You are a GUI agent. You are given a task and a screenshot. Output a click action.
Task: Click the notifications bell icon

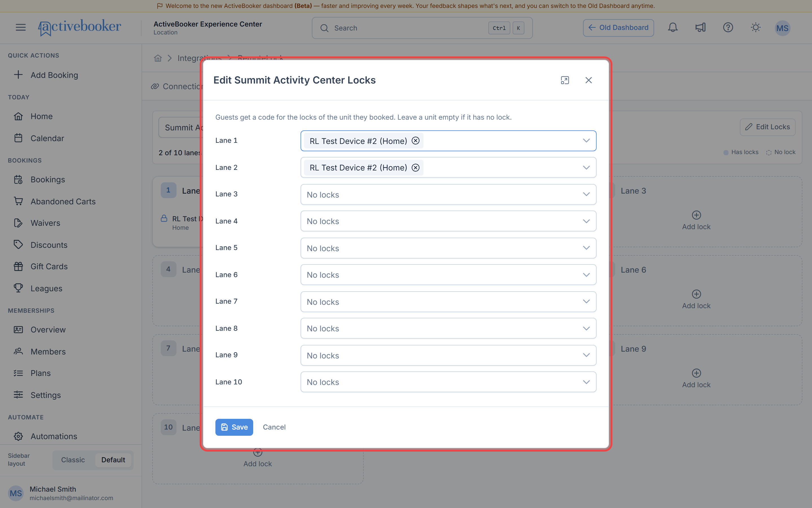pos(672,28)
